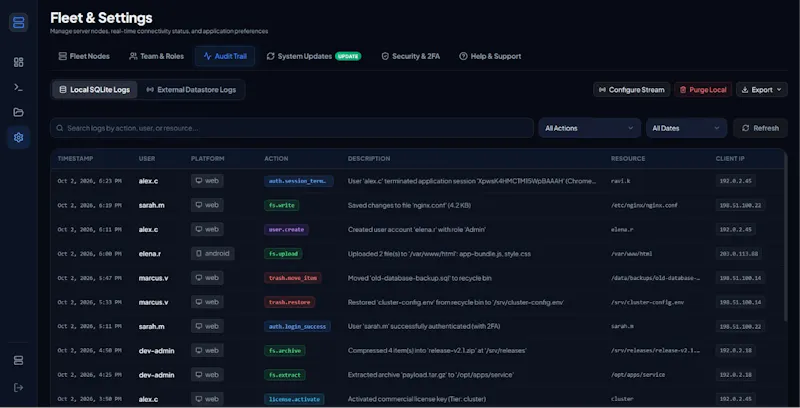
Task: Click the server stack icon near sidebar bottom
Action: click(18, 361)
